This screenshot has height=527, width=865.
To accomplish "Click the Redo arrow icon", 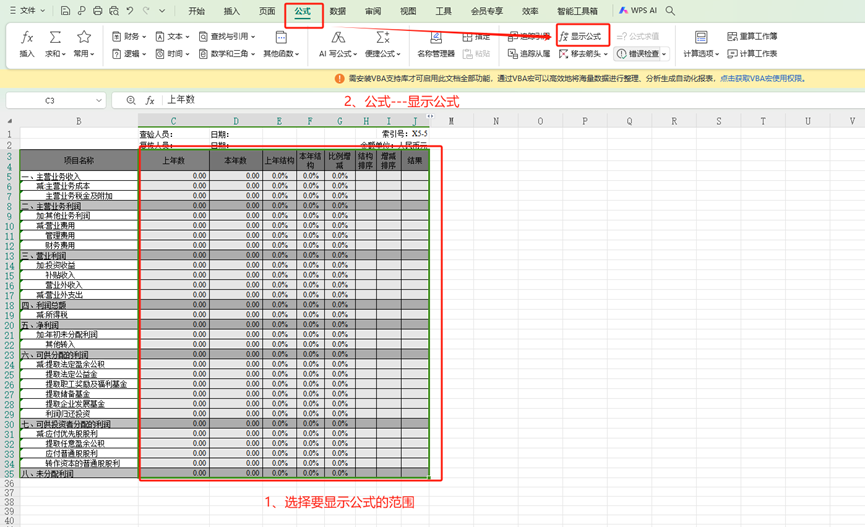I will click(146, 10).
